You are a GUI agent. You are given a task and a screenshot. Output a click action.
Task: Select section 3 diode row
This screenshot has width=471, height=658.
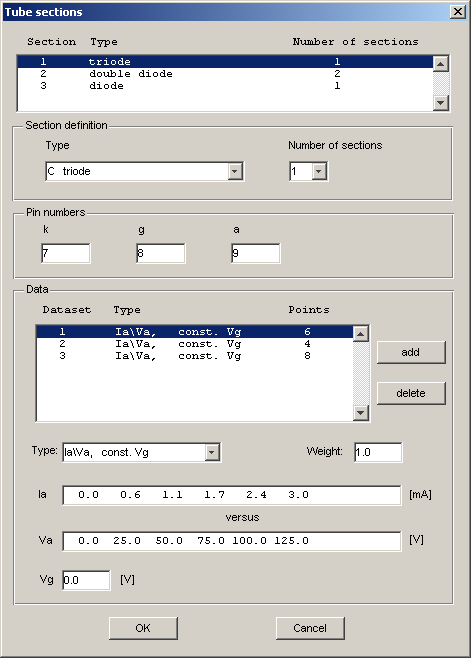tap(225, 86)
